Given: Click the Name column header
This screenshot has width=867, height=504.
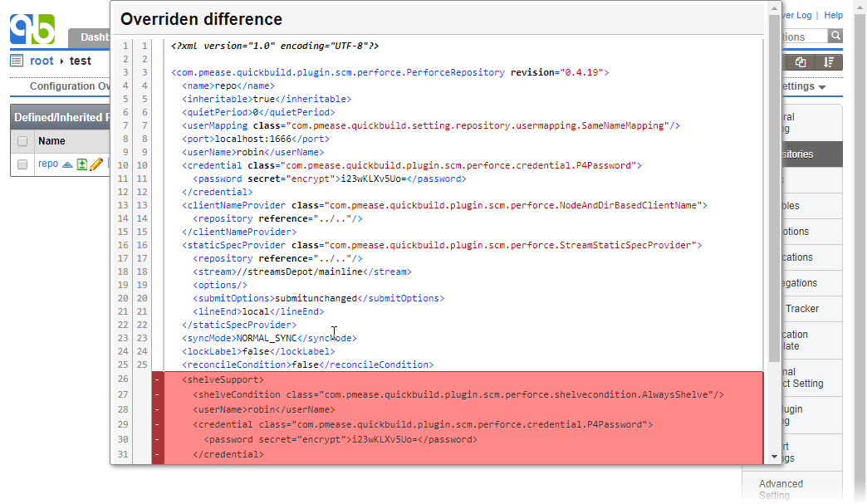Looking at the screenshot, I should click(51, 141).
